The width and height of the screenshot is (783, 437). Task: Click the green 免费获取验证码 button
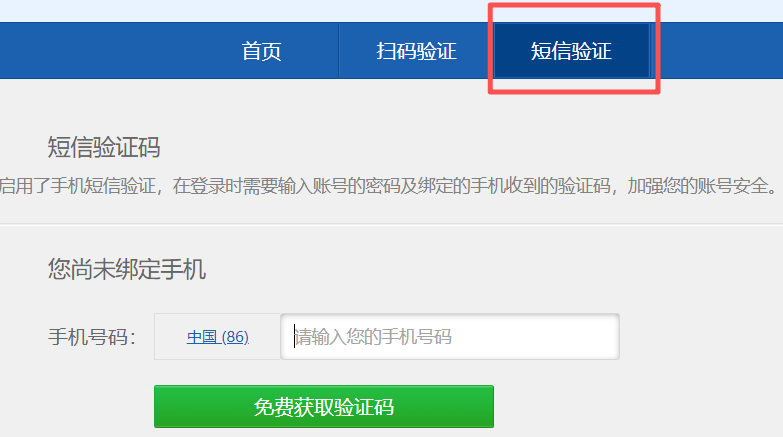coord(324,407)
